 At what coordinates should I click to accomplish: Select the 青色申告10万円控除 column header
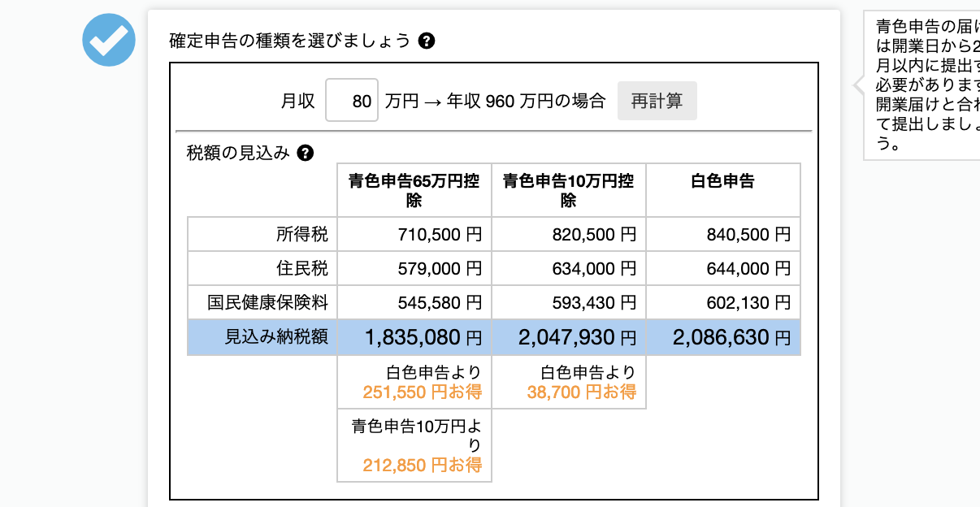569,190
